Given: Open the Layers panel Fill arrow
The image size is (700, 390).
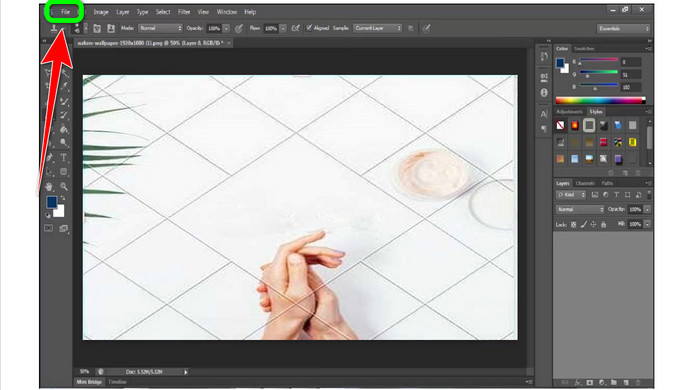Looking at the screenshot, I should pyautogui.click(x=647, y=224).
